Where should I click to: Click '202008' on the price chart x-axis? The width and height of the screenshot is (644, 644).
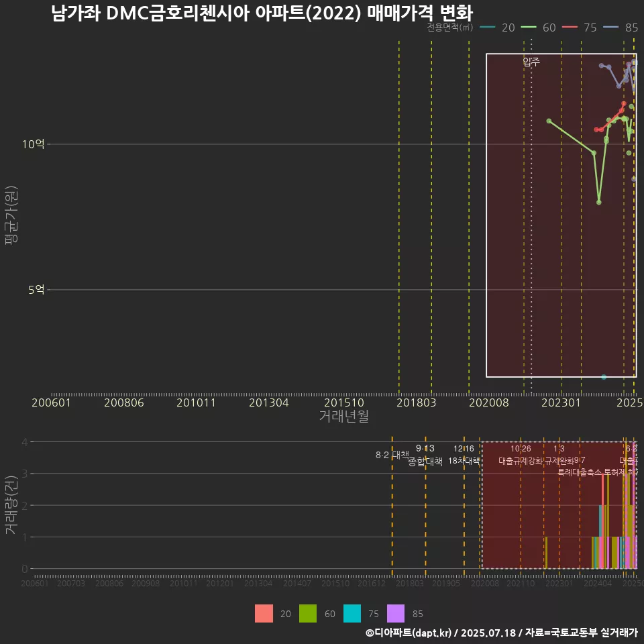[x=489, y=402]
